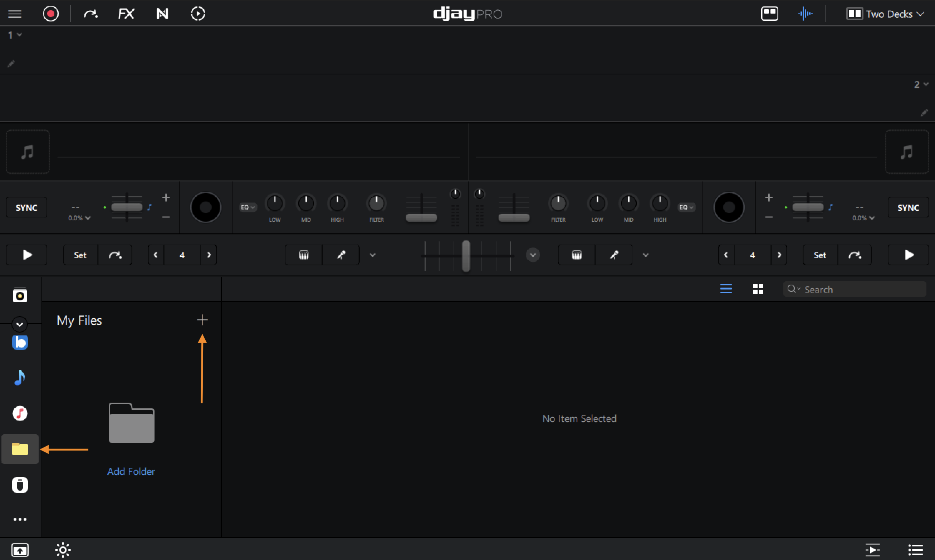
Task: Click the Add Folder link
Action: point(131,471)
